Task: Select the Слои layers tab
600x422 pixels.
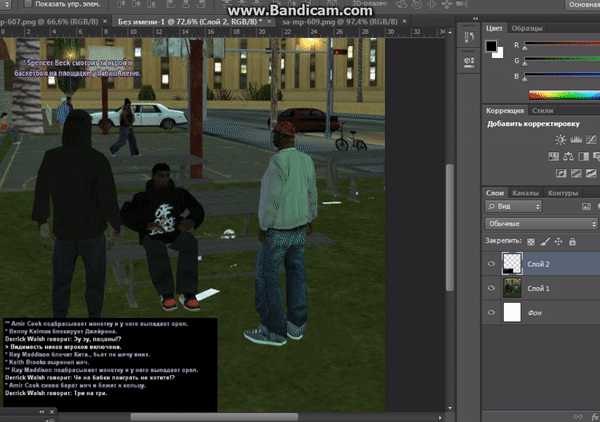Action: click(x=495, y=193)
